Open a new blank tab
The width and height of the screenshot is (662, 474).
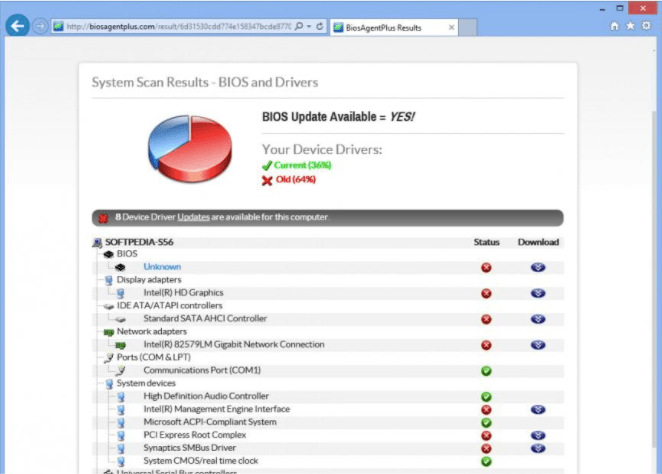[x=468, y=27]
